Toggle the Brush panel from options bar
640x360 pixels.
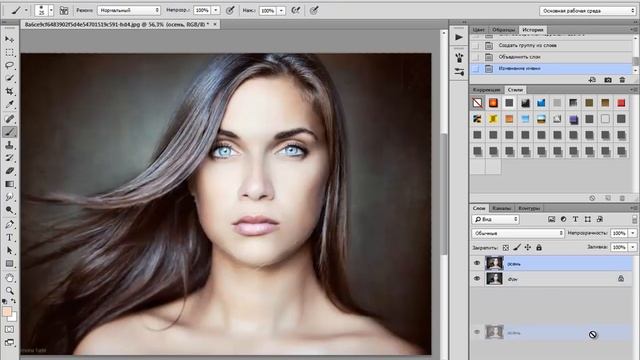(x=64, y=11)
